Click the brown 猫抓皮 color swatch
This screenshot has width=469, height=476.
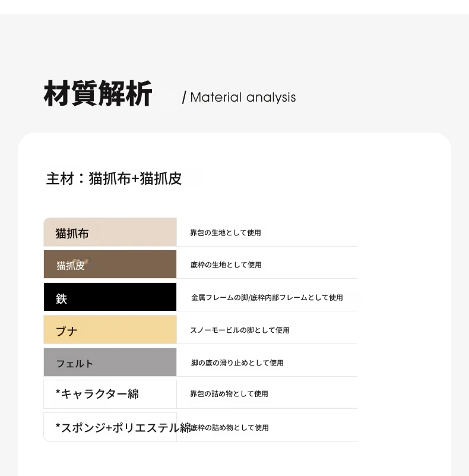(x=110, y=264)
